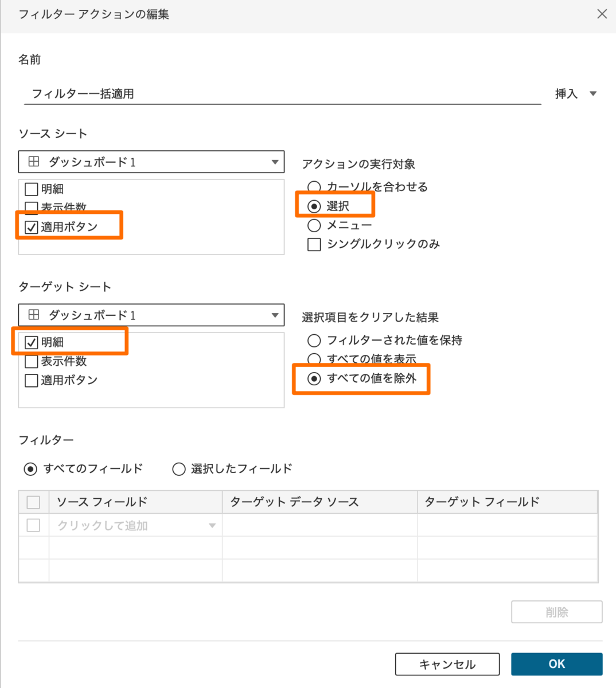
Task: Click the source sheet dashboard grid icon
Action: click(x=34, y=162)
